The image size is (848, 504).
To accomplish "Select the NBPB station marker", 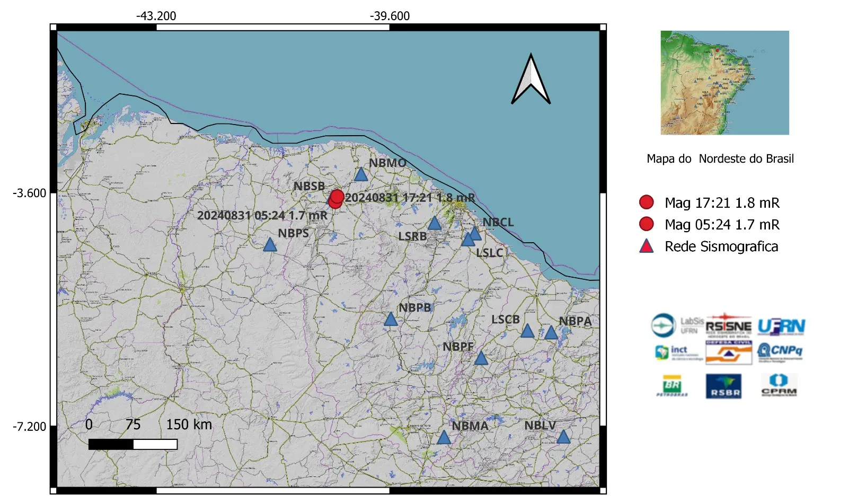I will point(391,320).
